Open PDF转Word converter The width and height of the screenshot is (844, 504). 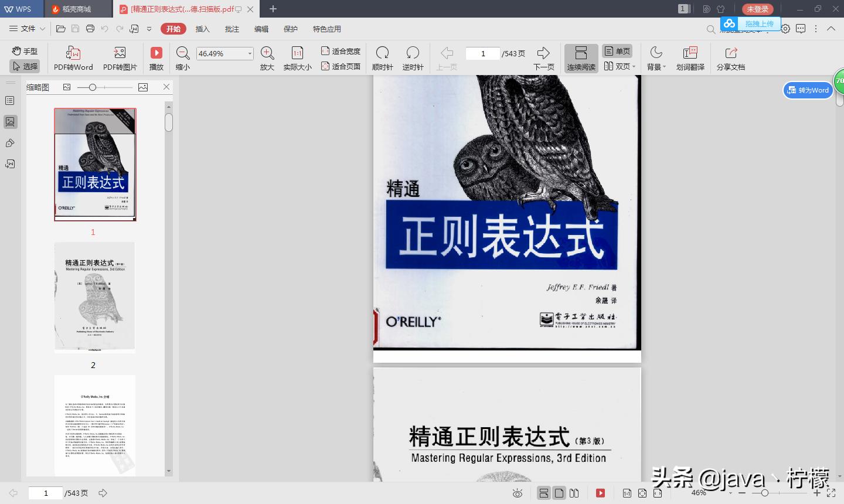pos(73,57)
